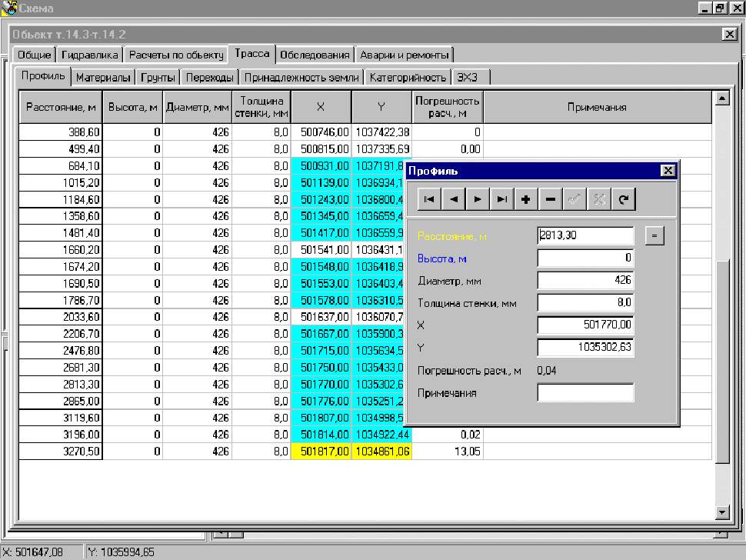The width and height of the screenshot is (746, 560).
Task: Close the Профиль dialog
Action: coord(668,170)
